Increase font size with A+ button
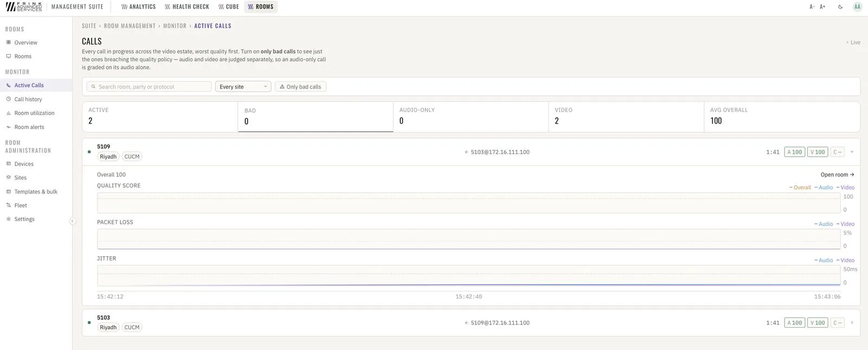868x350 pixels. click(822, 7)
